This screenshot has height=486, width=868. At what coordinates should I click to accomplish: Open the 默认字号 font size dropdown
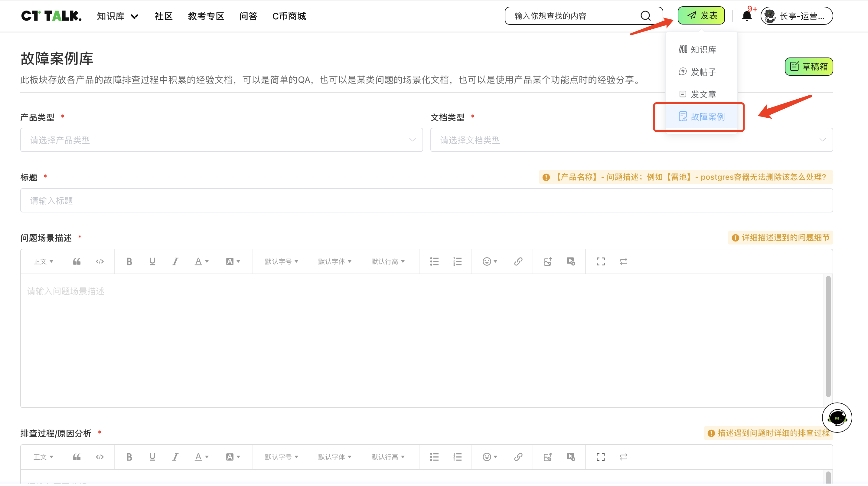point(281,261)
